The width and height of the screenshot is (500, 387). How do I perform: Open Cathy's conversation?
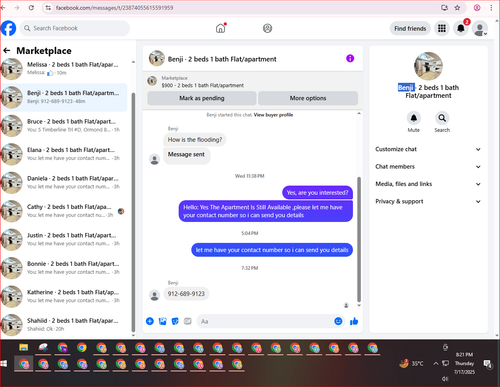point(64,211)
